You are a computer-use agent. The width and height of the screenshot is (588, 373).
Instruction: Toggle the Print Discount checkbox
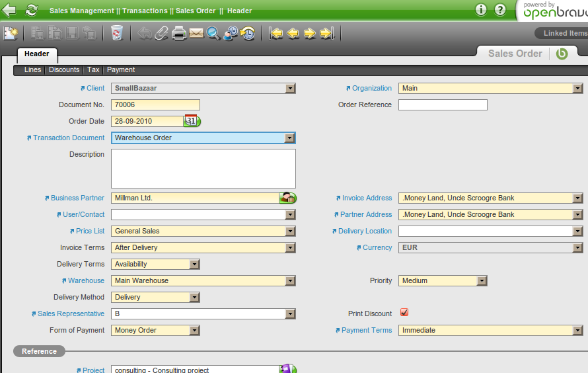tap(404, 313)
